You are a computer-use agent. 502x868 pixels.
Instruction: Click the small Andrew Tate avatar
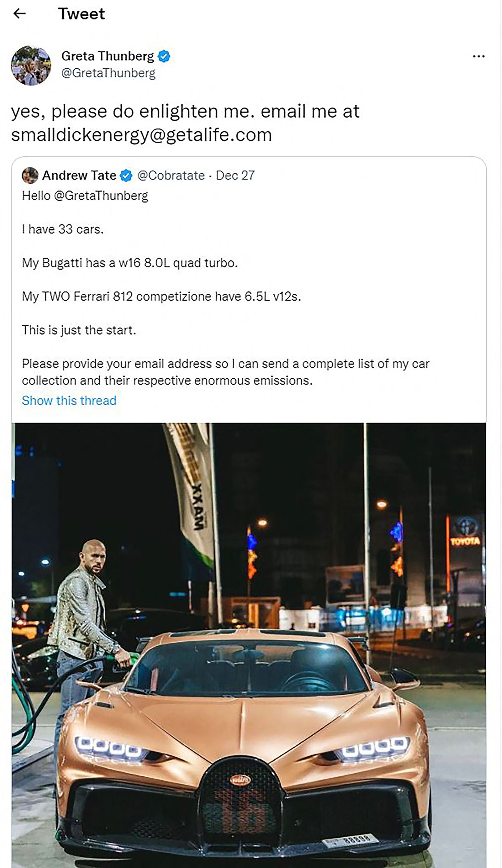[30, 176]
